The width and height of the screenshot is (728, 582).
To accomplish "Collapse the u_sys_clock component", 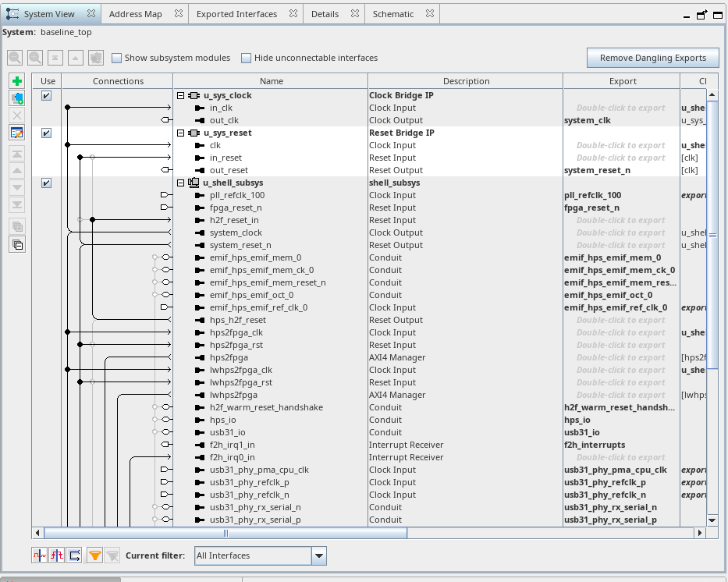I will coord(180,96).
